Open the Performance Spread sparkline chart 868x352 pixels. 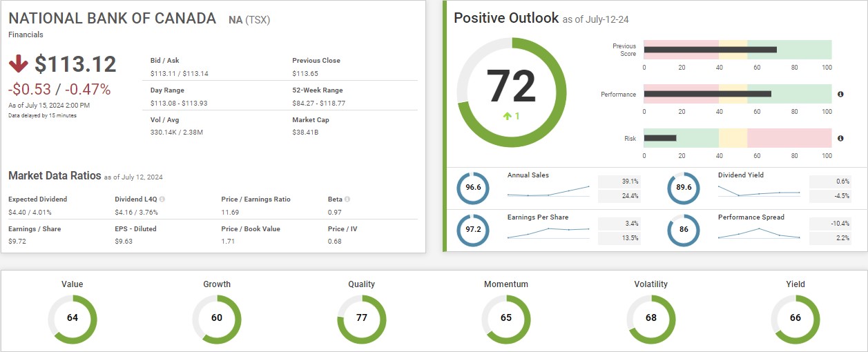click(759, 233)
